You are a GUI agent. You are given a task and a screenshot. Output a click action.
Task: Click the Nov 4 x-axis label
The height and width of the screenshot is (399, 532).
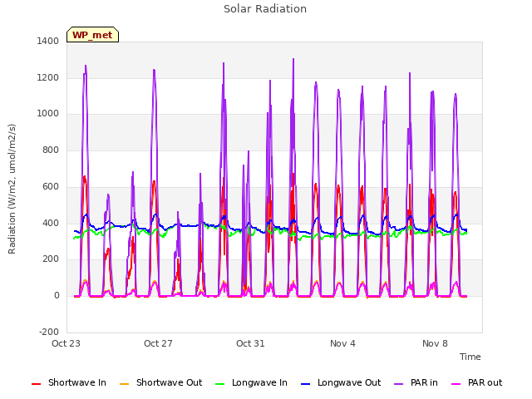click(342, 343)
